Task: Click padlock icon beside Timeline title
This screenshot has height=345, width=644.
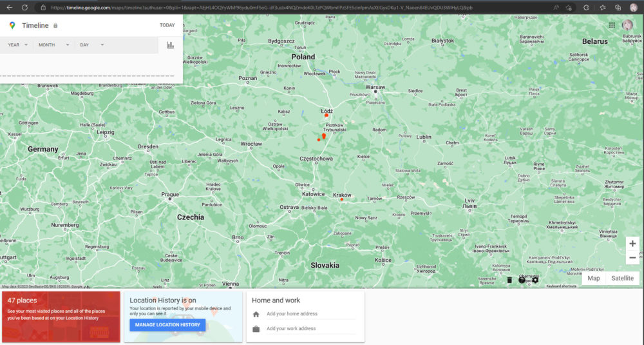Action: click(x=55, y=26)
